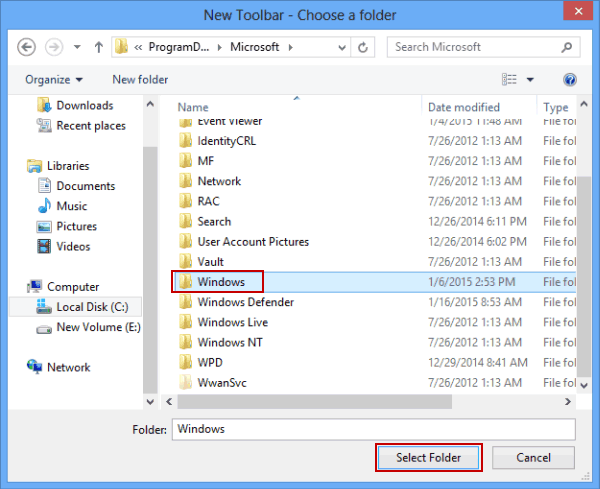
Task: Open Downloads in navigation pane
Action: 75,105
